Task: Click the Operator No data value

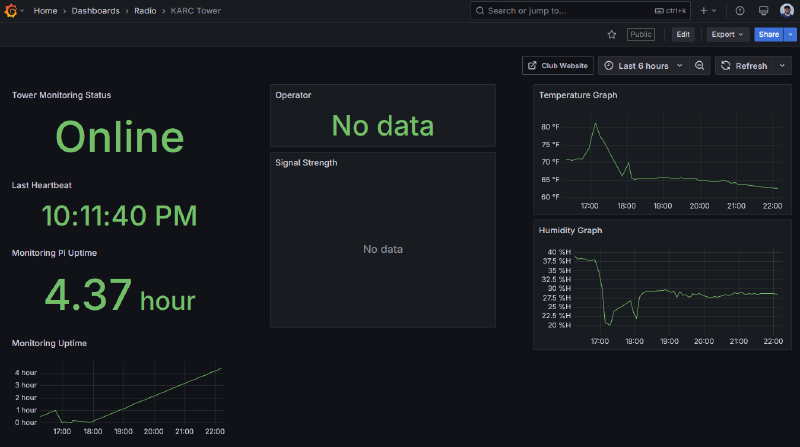Action: pyautogui.click(x=383, y=126)
